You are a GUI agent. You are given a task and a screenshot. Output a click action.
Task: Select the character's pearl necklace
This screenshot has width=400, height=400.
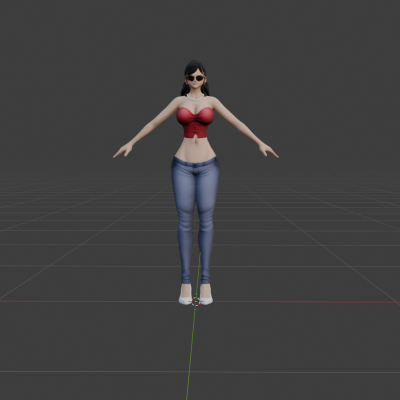click(195, 97)
